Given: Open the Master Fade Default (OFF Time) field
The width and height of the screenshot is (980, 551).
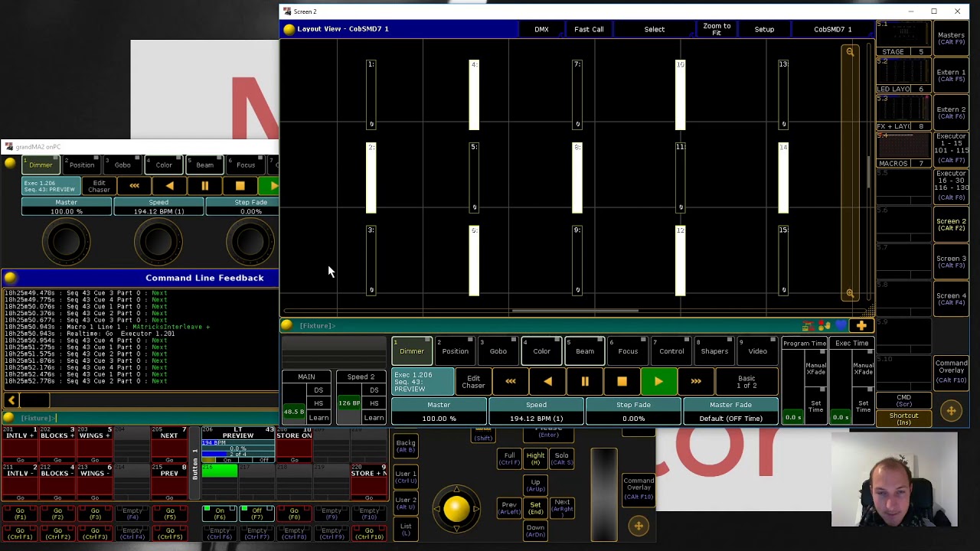Looking at the screenshot, I should [730, 412].
